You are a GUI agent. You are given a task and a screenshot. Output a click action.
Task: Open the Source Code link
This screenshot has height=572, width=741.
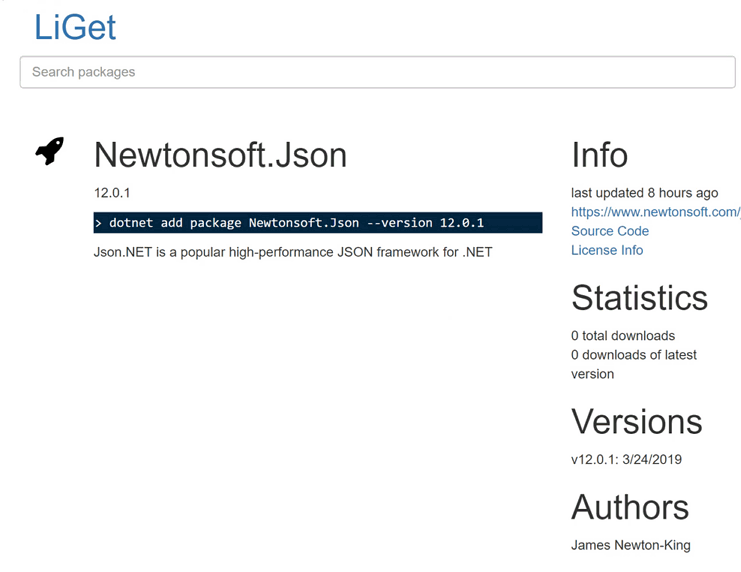[x=610, y=231]
